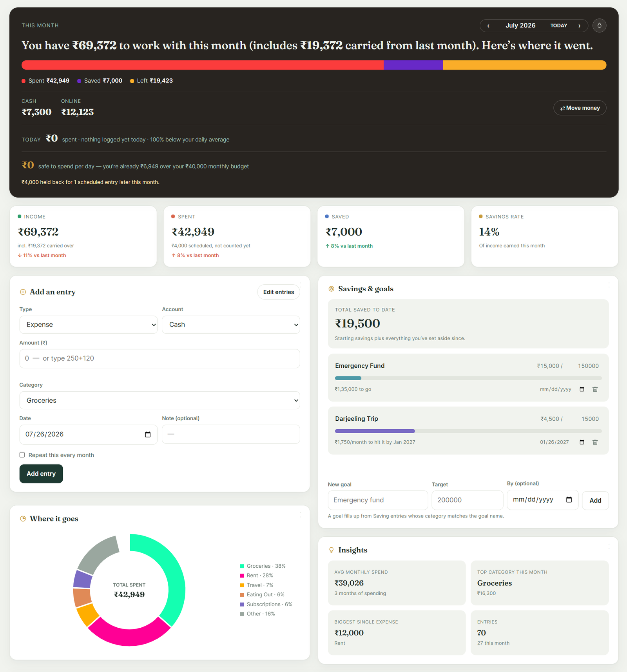The width and height of the screenshot is (627, 672).
Task: Go to the next month
Action: coord(579,25)
